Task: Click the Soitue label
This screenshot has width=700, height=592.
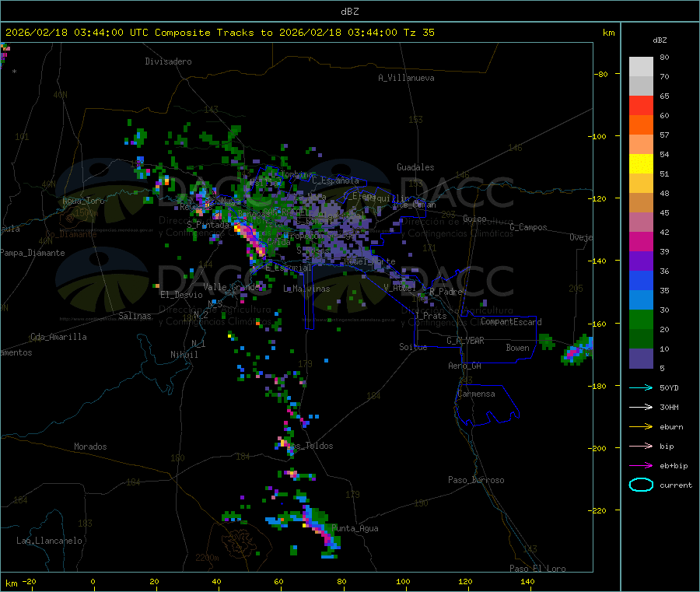Action: [x=413, y=347]
